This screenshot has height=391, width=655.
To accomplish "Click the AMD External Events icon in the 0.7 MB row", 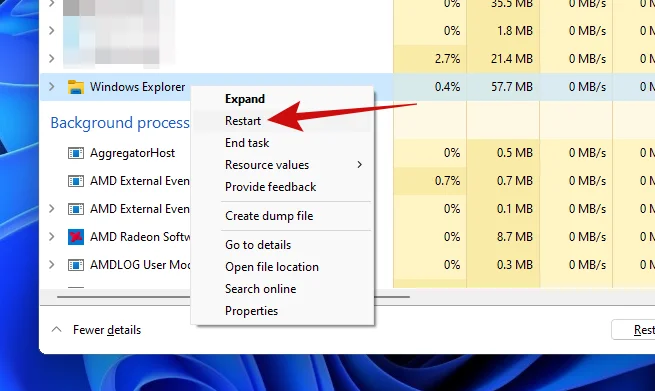I will [x=76, y=181].
